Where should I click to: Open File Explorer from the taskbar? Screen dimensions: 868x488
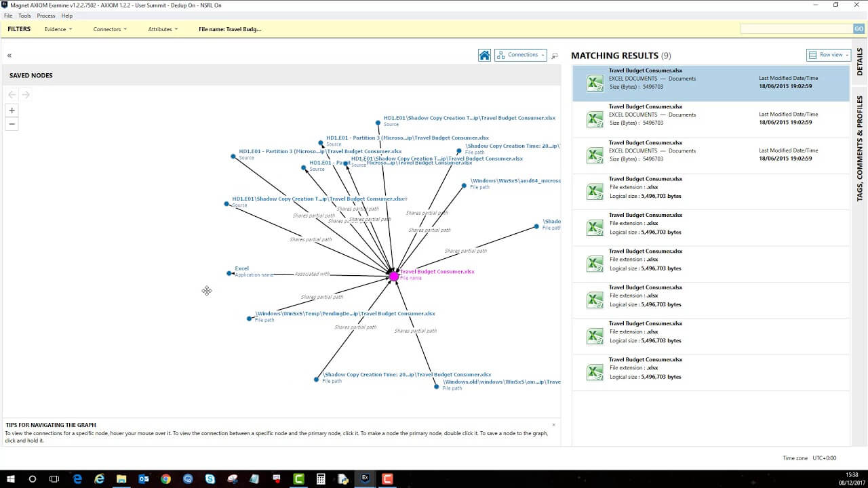click(x=121, y=479)
